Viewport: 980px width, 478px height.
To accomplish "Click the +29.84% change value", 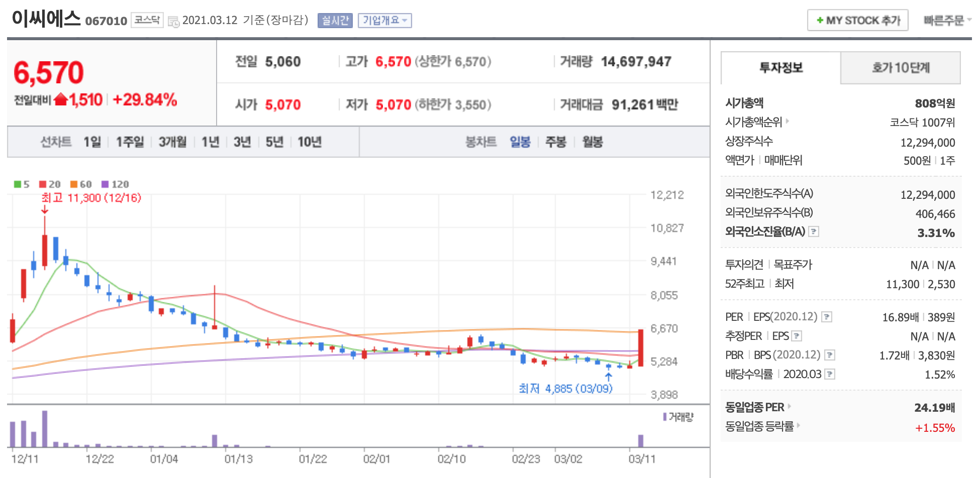I will tap(145, 99).
